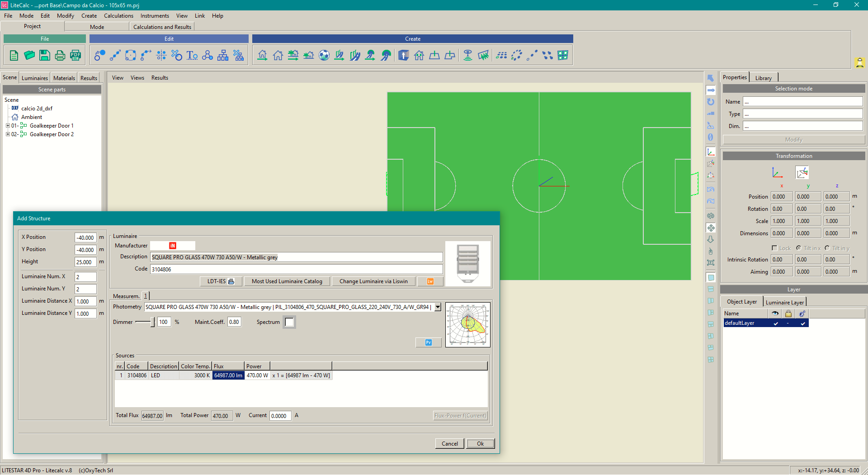Open a project with the folder icon
868x475 pixels.
click(29, 55)
